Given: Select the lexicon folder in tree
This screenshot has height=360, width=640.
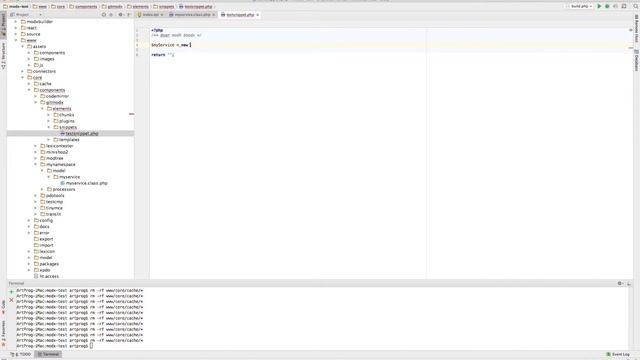Looking at the screenshot, I should 44,251.
